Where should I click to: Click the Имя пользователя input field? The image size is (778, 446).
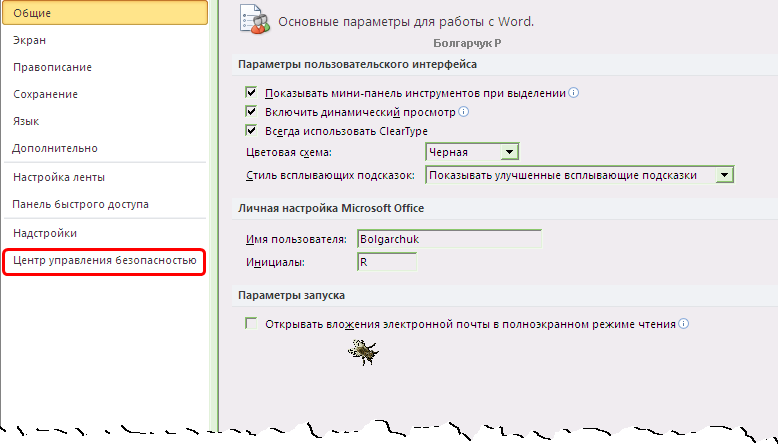click(449, 239)
